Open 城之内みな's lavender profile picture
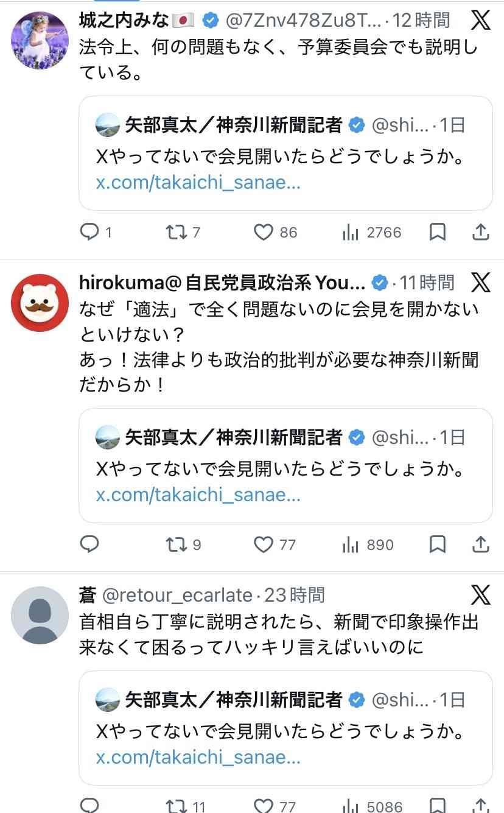The height and width of the screenshot is (813, 504). point(40,40)
